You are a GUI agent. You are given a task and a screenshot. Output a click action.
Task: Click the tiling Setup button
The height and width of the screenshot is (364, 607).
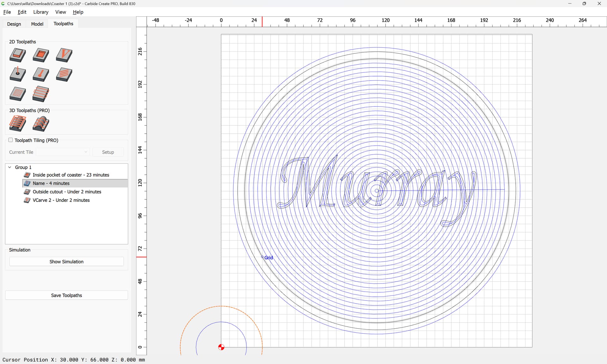tap(108, 152)
